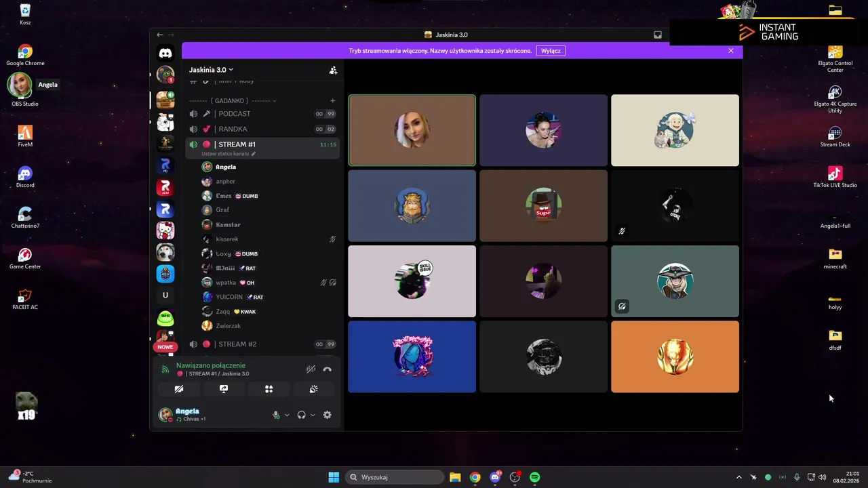Check the voice connection signal icon

165,369
